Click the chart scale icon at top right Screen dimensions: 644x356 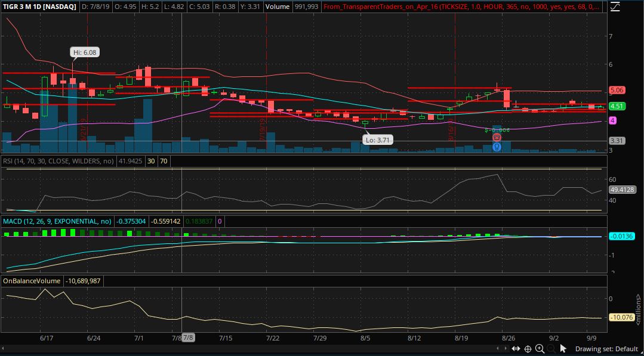614,7
